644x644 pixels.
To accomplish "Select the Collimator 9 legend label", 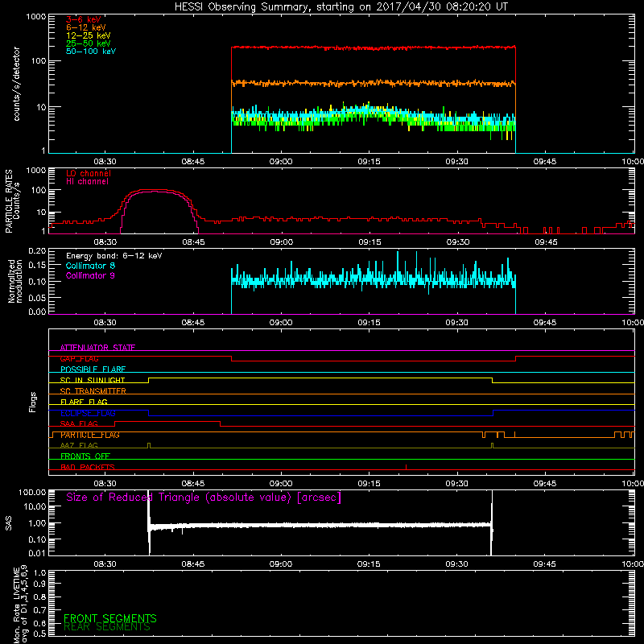I will coord(90,275).
